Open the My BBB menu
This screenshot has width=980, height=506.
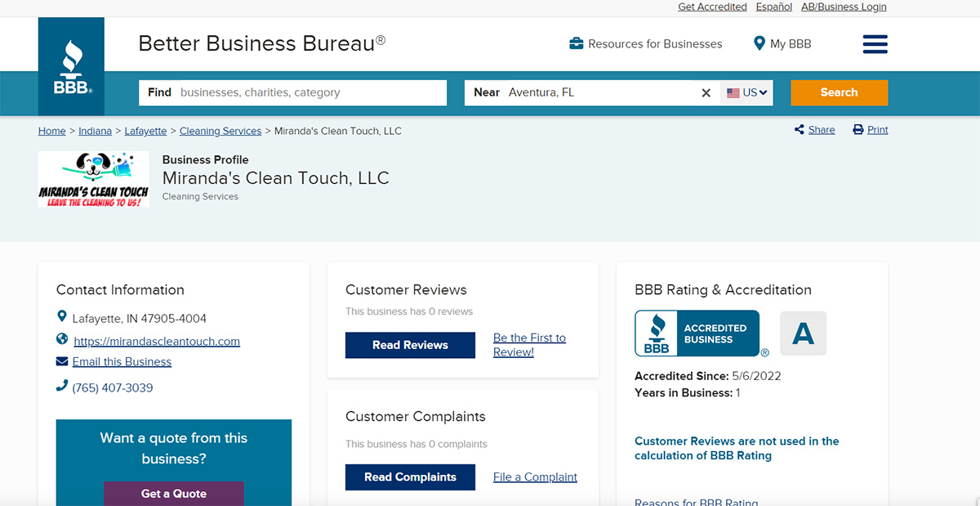pos(782,44)
